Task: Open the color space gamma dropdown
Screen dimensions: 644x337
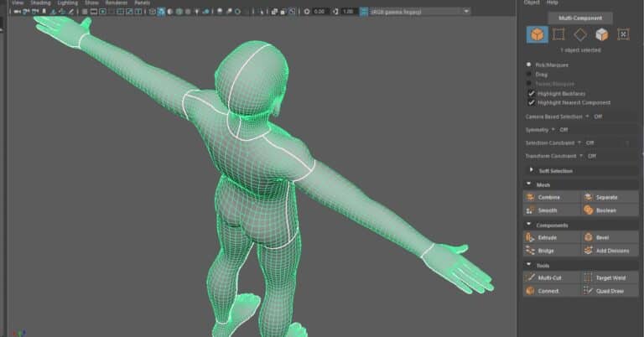Action: [x=420, y=12]
